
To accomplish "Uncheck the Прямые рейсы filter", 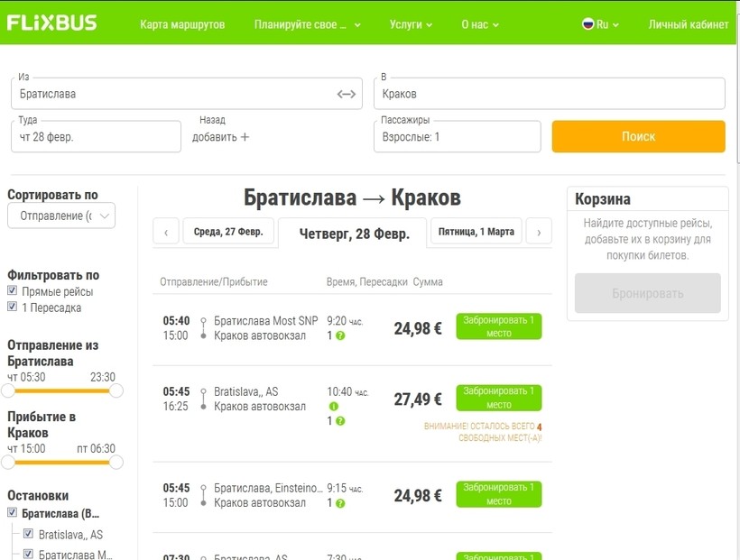I will click(x=13, y=291).
